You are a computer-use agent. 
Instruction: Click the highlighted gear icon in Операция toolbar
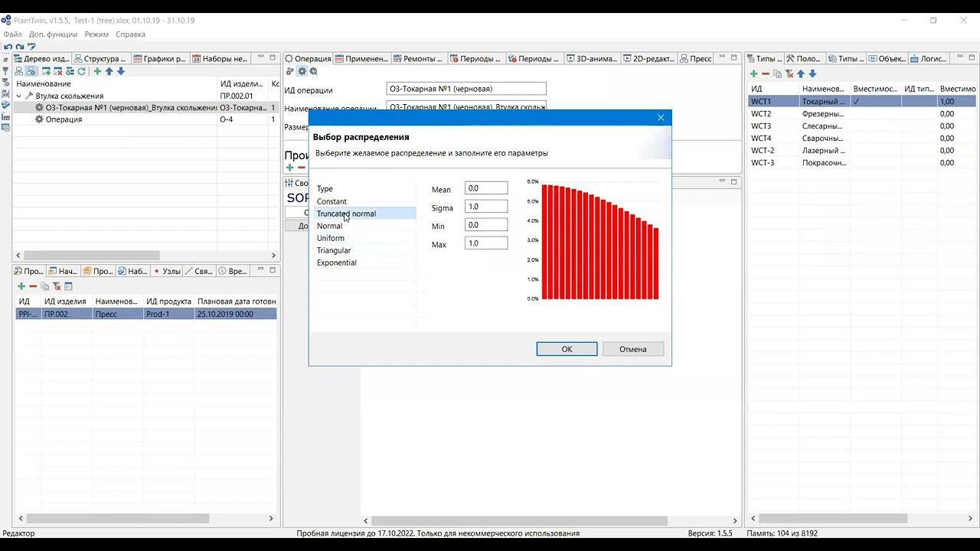pyautogui.click(x=302, y=71)
